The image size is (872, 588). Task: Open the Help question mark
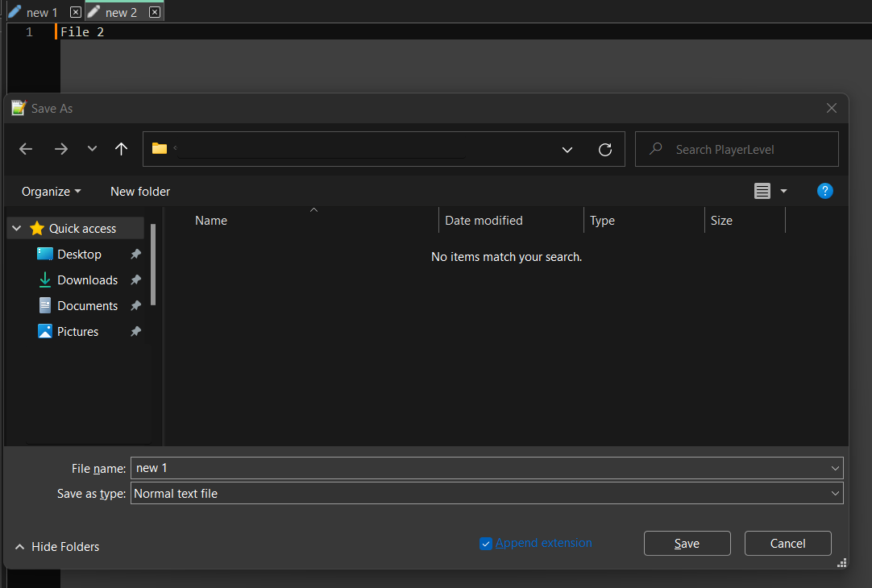pyautogui.click(x=824, y=191)
